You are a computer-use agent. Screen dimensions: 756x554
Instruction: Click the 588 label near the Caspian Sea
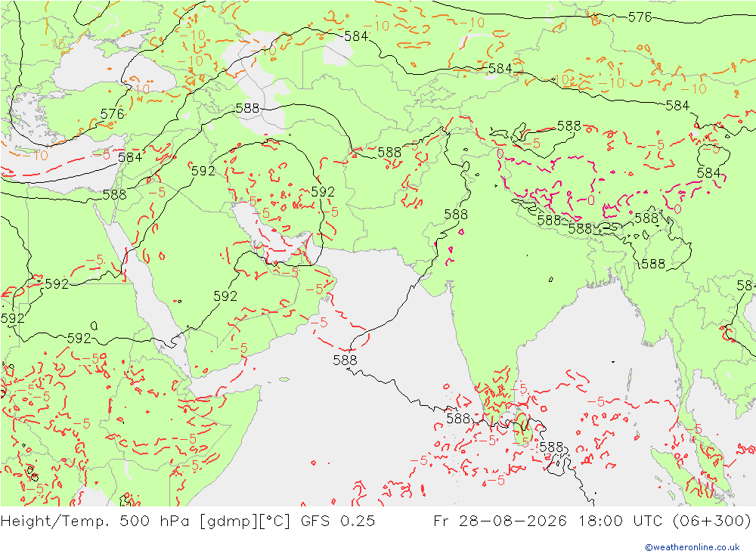247,108
